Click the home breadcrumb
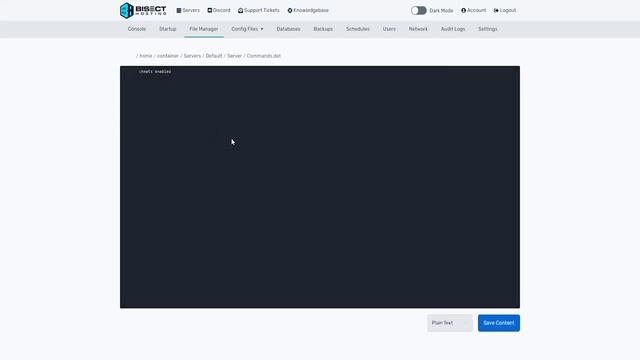 pos(146,56)
